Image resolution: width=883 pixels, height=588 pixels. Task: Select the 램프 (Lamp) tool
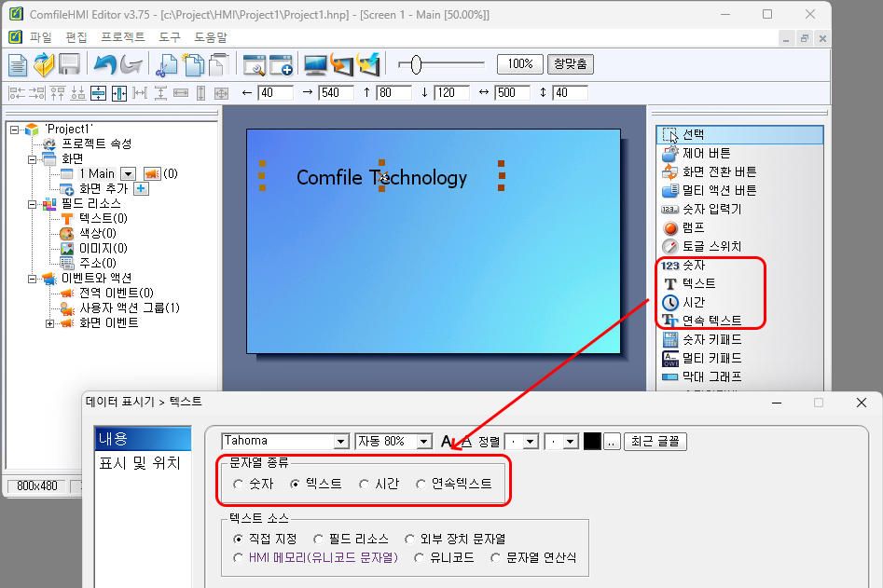[690, 226]
